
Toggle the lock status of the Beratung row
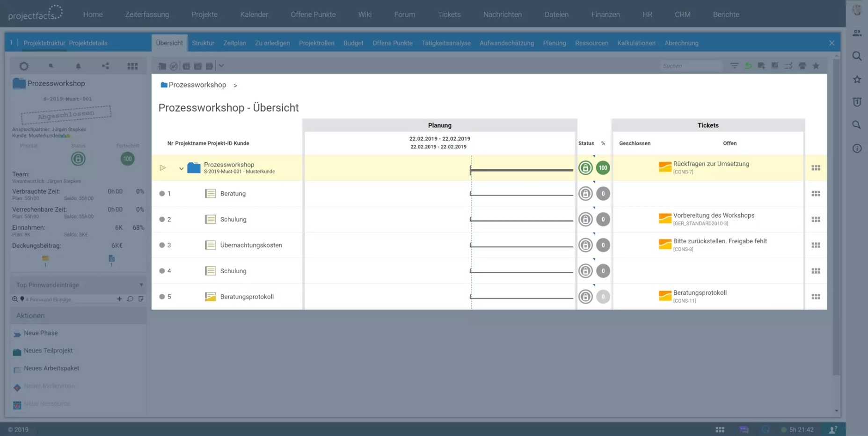585,194
